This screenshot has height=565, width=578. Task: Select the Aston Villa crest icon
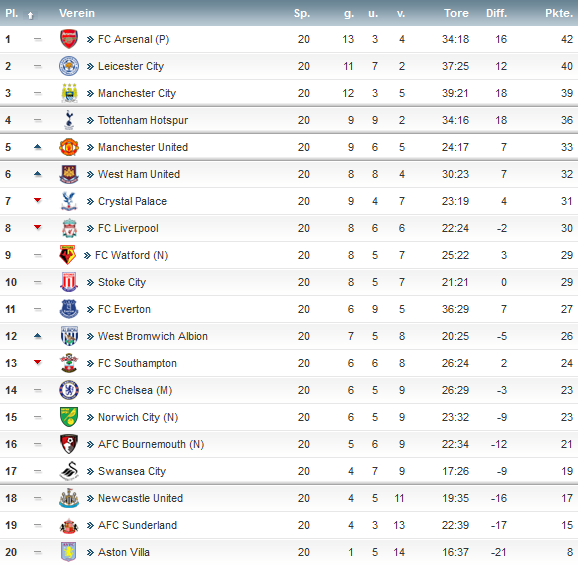tap(69, 552)
